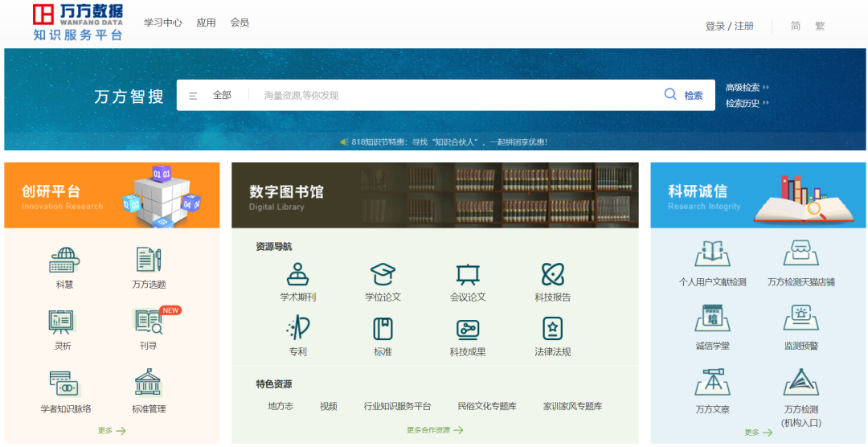Open the 万方选题 document icon
868x447 pixels.
pos(149,260)
